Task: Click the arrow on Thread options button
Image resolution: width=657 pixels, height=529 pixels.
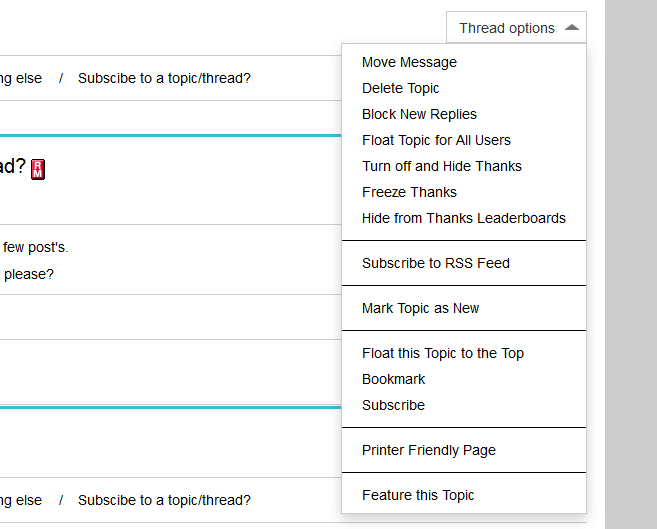Action: tap(571, 28)
